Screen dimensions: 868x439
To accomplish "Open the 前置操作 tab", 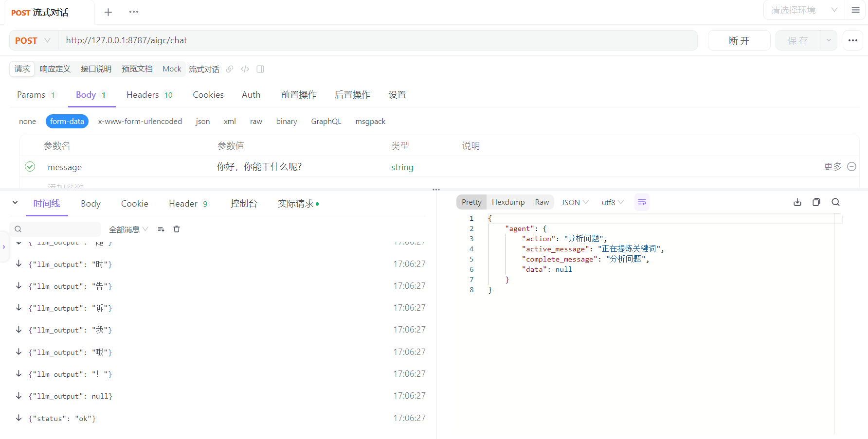I will [x=299, y=95].
